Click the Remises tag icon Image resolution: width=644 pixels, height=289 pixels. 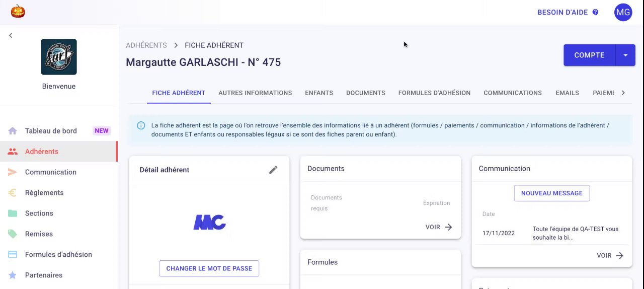(x=13, y=234)
